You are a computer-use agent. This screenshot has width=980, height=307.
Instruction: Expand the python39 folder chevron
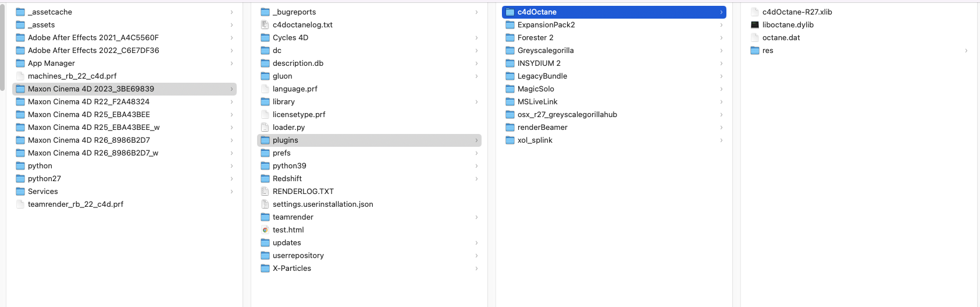[x=476, y=165]
